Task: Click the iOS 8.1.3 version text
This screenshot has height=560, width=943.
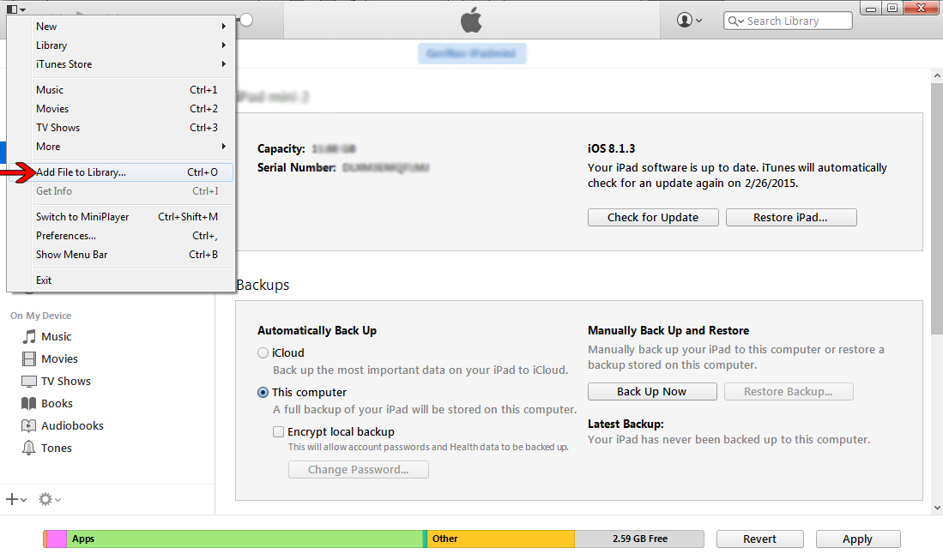Action: point(612,148)
